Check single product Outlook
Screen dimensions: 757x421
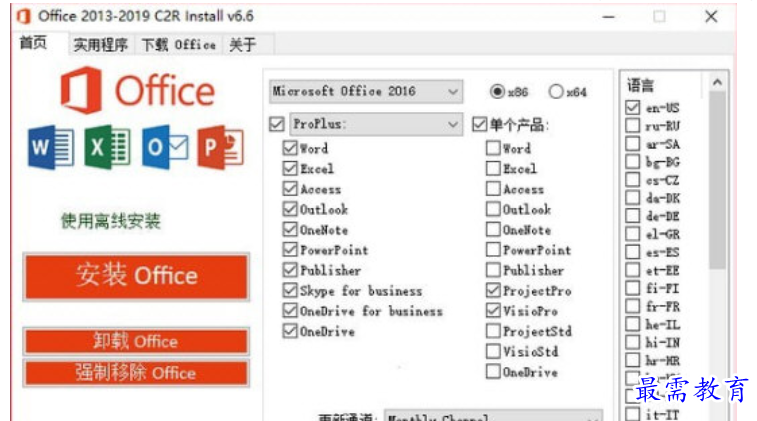[493, 209]
